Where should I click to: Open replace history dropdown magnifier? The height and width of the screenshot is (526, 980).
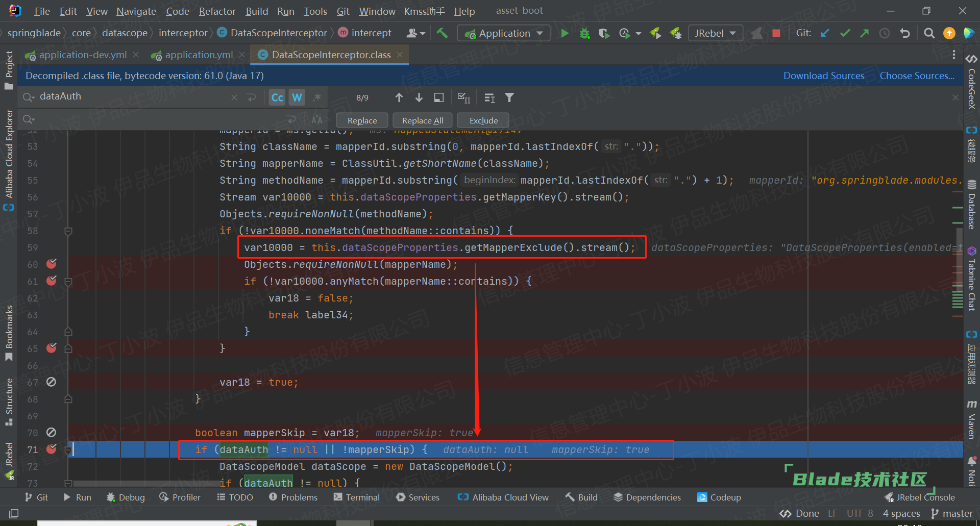coord(29,119)
